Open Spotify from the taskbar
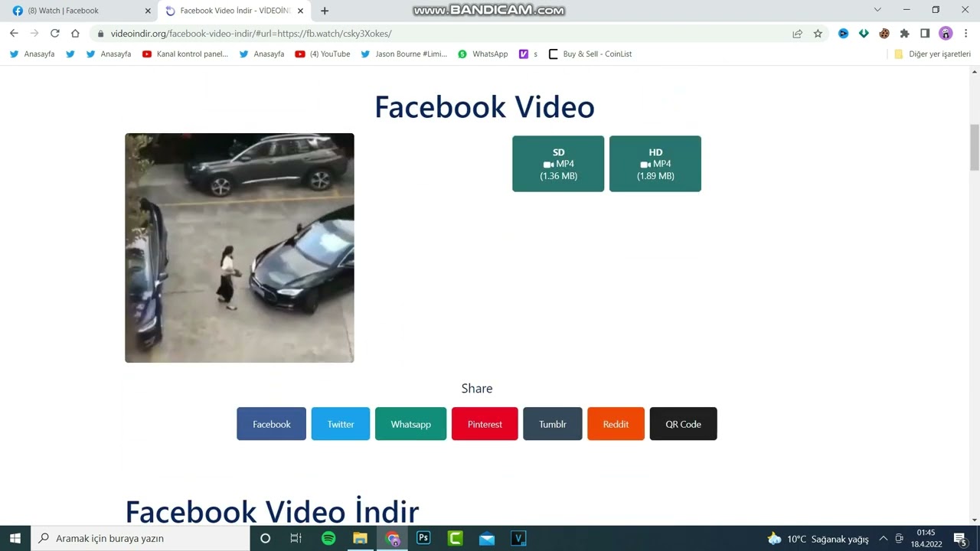 pos(328,538)
